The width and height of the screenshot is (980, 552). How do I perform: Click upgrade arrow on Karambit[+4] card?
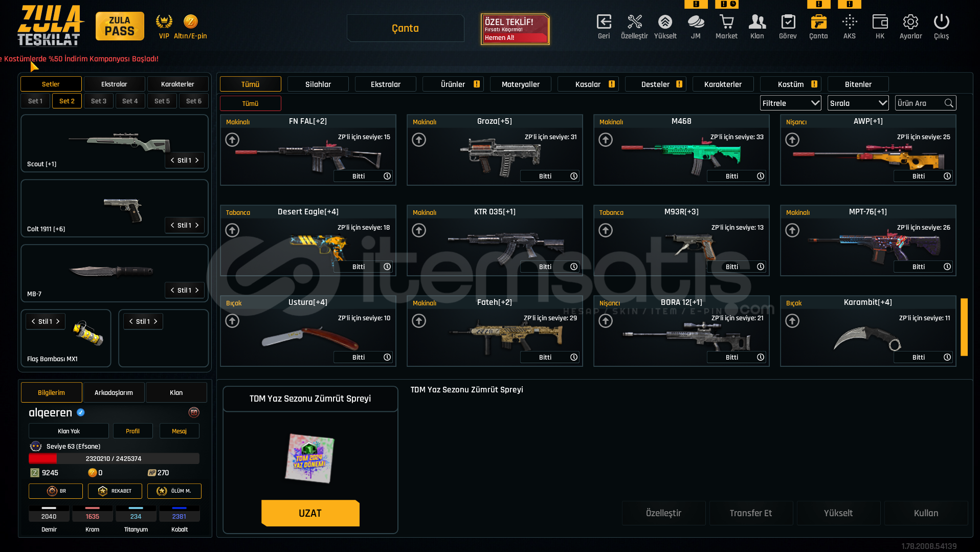[x=792, y=321]
